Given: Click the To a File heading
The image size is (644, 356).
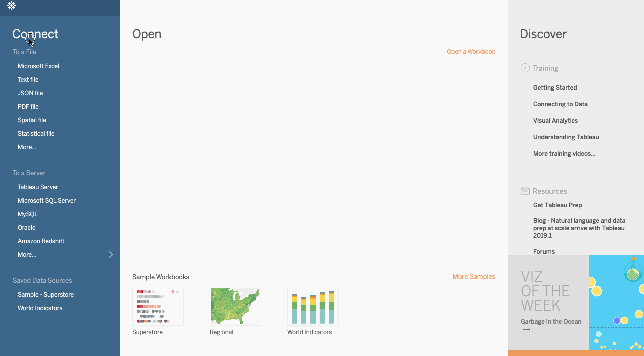Looking at the screenshot, I should pos(24,52).
